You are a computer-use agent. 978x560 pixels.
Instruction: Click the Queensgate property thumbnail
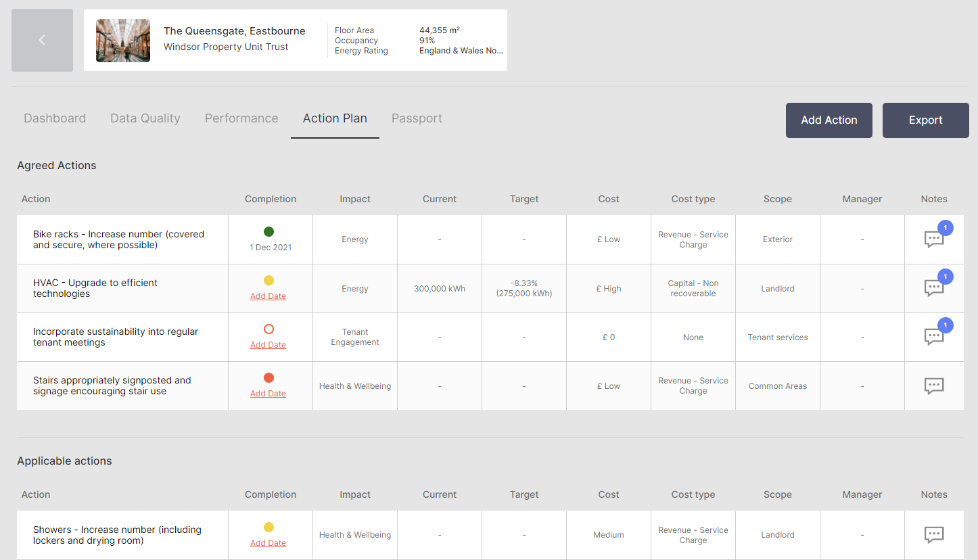pos(122,40)
